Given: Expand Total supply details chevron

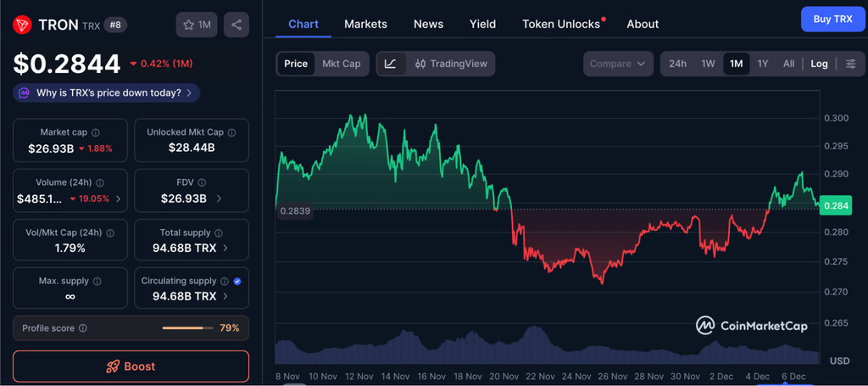Looking at the screenshot, I should (x=225, y=248).
